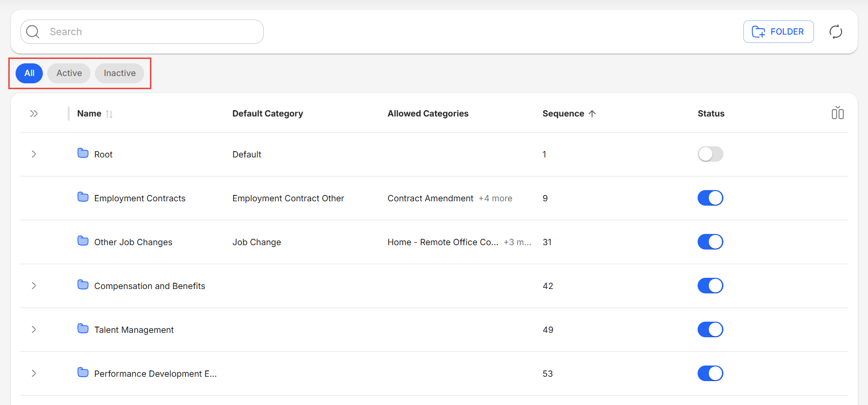Select the Inactive filter tab
The height and width of the screenshot is (405, 868).
(x=119, y=73)
